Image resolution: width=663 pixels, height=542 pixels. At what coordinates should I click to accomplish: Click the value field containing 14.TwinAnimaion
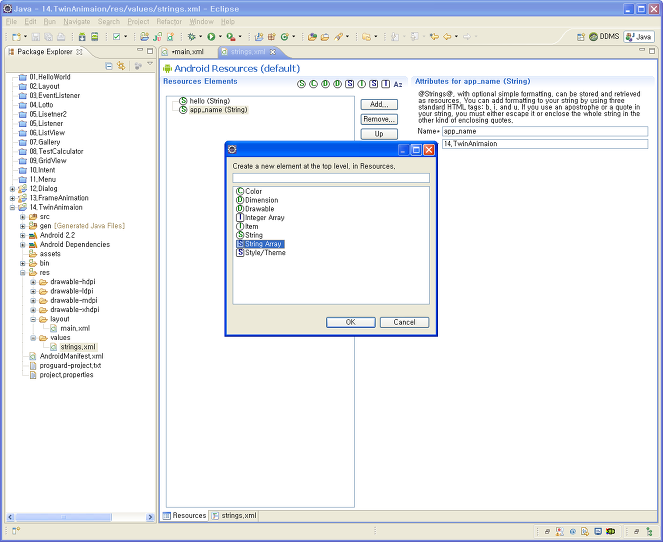coord(545,144)
